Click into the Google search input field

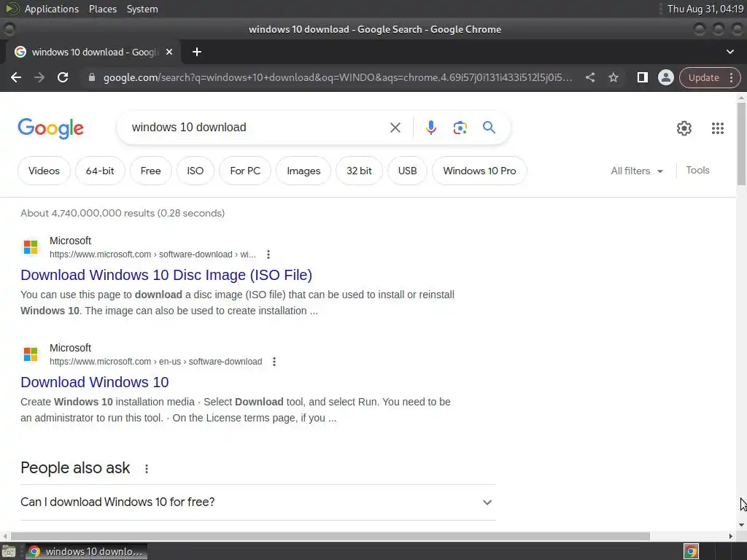[x=258, y=127]
